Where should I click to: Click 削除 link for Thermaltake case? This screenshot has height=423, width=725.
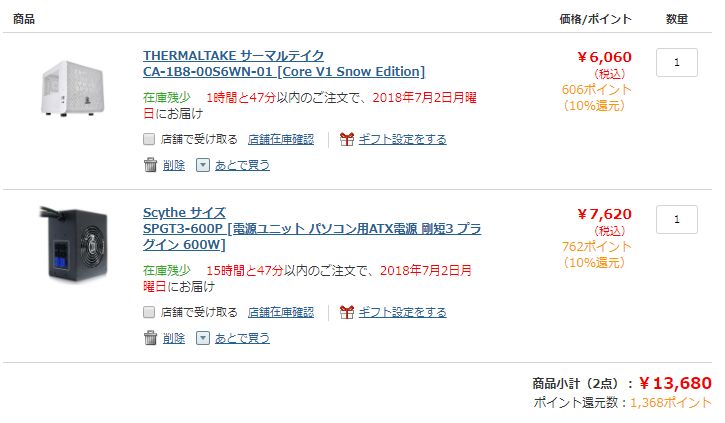click(x=174, y=165)
